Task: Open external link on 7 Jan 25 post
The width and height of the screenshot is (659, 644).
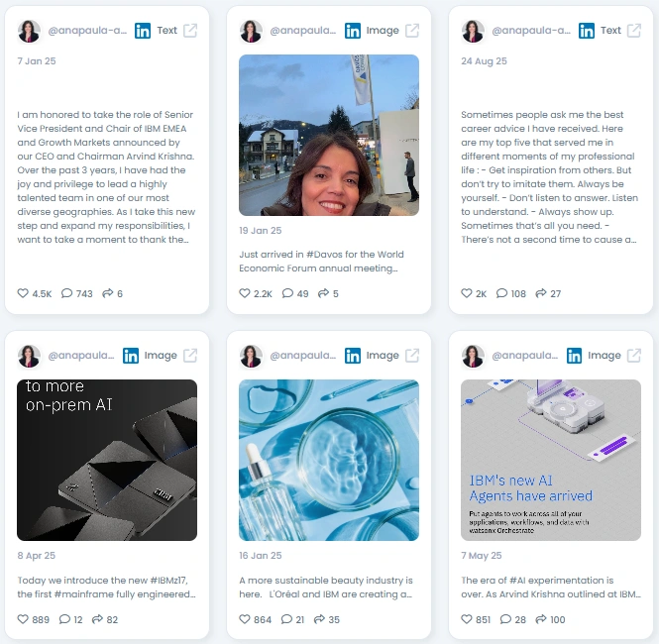Action: [x=190, y=31]
